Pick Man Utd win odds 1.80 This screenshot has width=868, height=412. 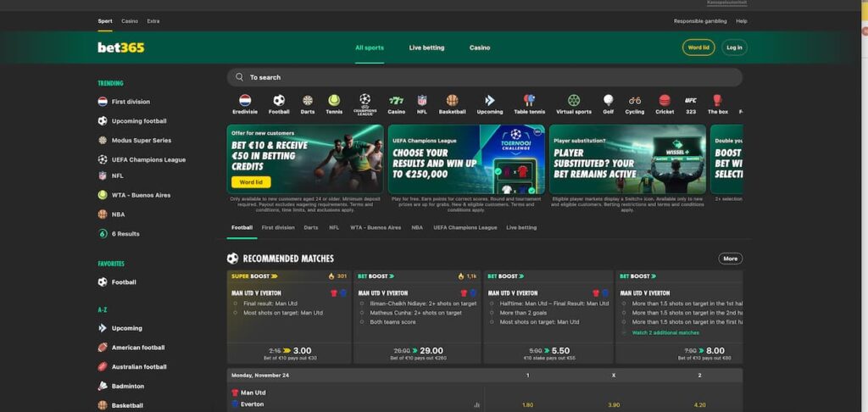[x=527, y=405]
